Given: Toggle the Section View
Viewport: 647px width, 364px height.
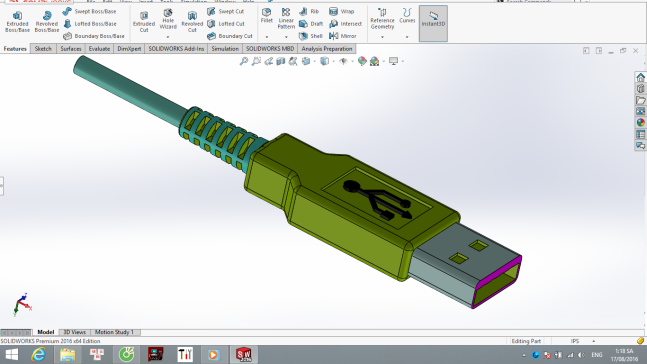Looking at the screenshot, I should coord(281,61).
